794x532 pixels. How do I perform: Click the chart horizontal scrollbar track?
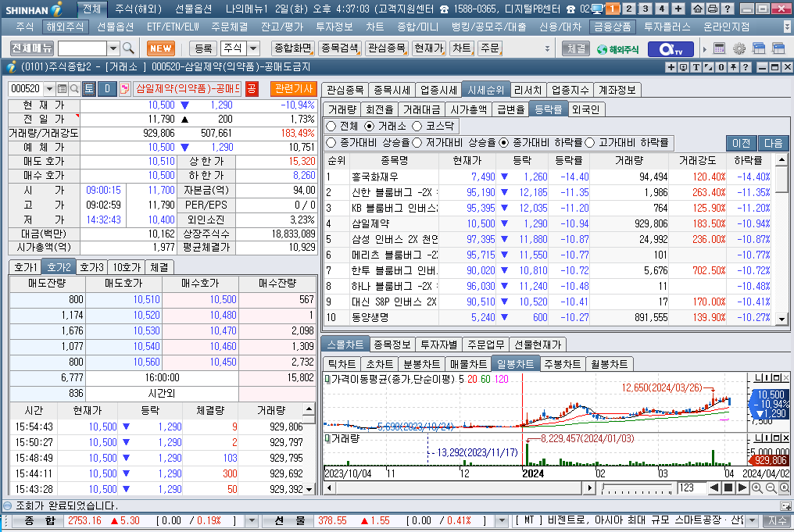[460, 488]
